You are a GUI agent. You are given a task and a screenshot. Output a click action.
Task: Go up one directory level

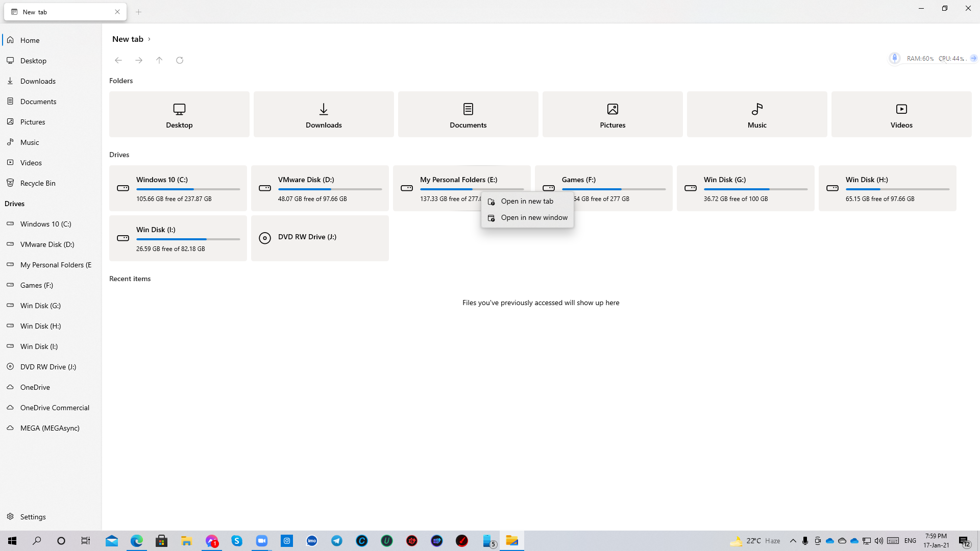tap(159, 60)
